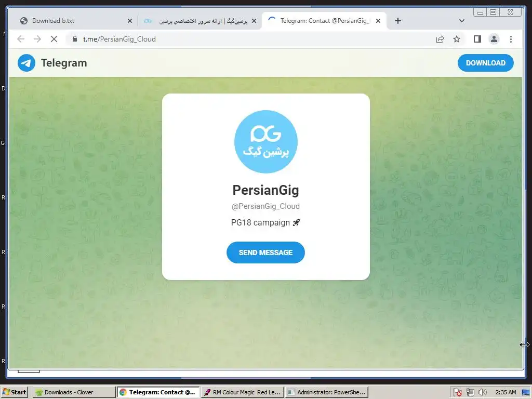
Task: Click the show desktop tray icon
Action: pyautogui.click(x=526, y=393)
